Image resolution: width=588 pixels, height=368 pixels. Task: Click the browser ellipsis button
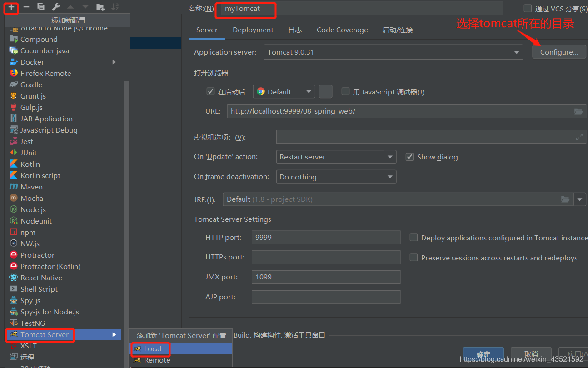(325, 92)
